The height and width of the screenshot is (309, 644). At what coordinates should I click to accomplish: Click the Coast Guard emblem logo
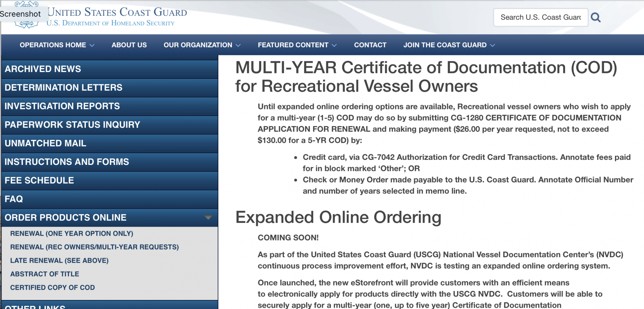click(27, 14)
